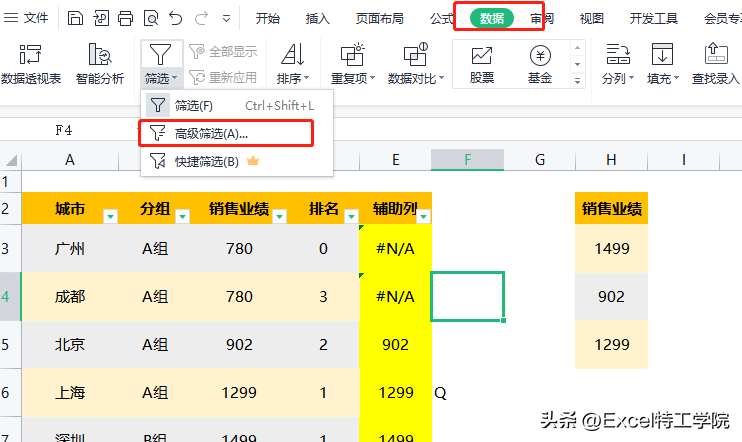
Task: Undo the last action
Action: tap(176, 18)
